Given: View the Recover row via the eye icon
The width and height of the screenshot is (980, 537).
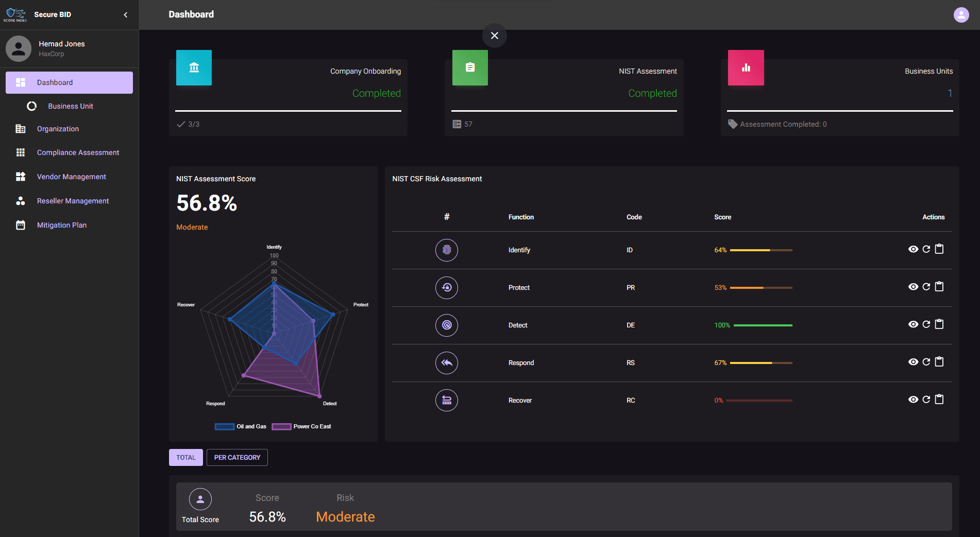Looking at the screenshot, I should pyautogui.click(x=913, y=400).
